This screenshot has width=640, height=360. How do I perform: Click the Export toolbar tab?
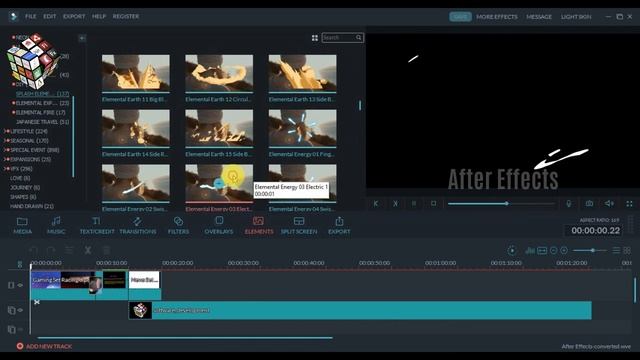tap(339, 226)
